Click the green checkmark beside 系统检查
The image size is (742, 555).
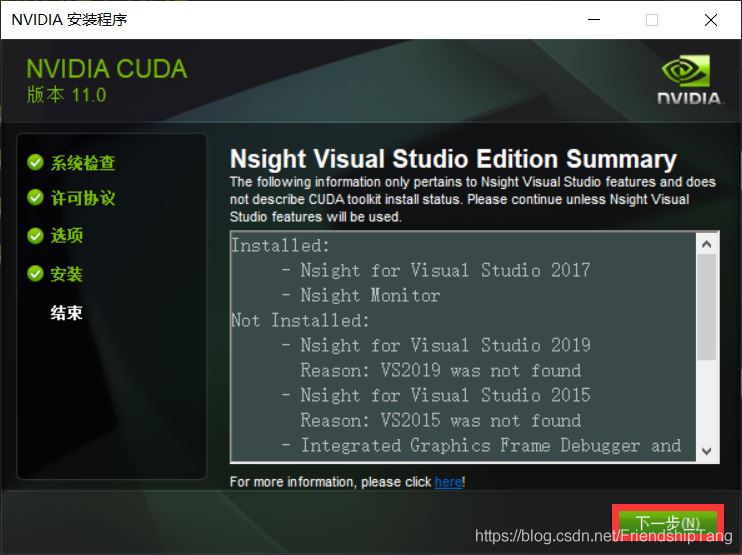tap(36, 162)
